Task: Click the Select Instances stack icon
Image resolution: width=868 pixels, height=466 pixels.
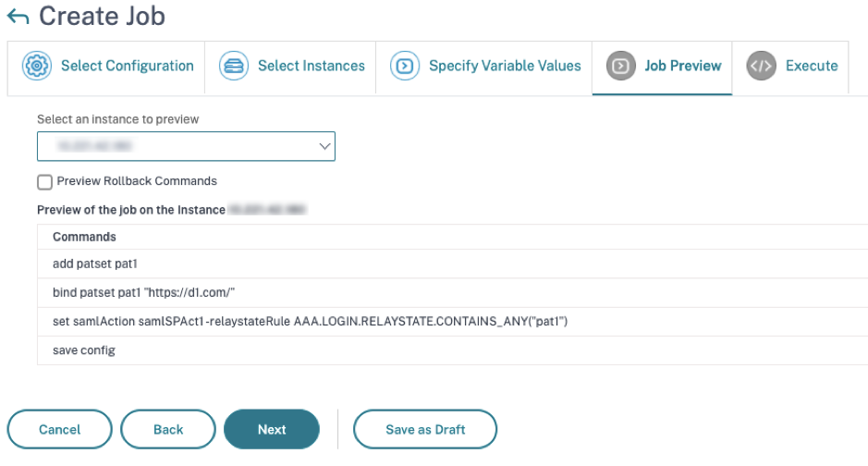Action: click(234, 66)
